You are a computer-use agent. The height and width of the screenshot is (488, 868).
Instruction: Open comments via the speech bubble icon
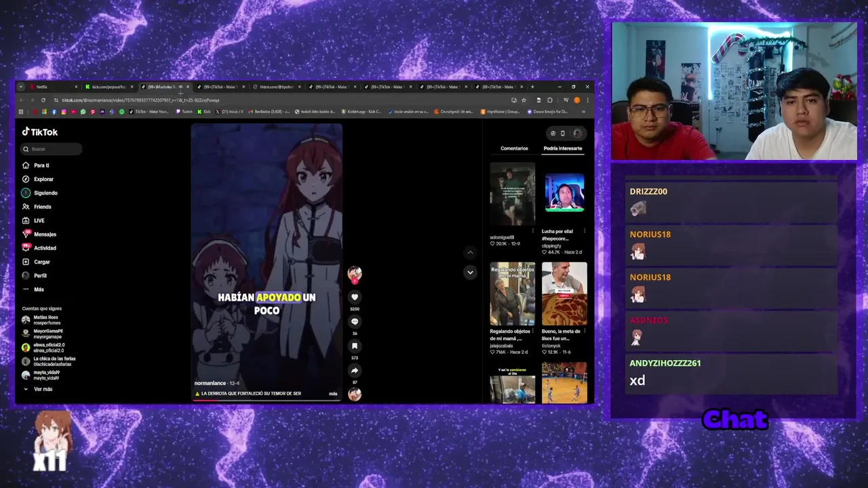354,321
